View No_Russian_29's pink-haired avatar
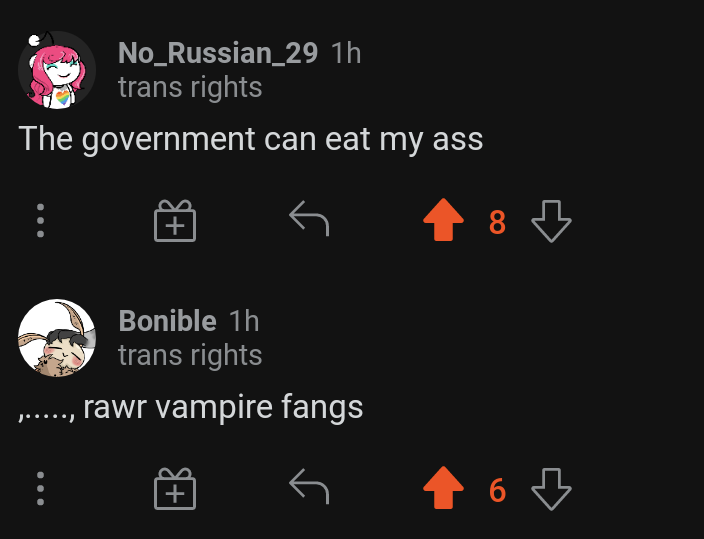Image resolution: width=704 pixels, height=539 pixels. [57, 70]
